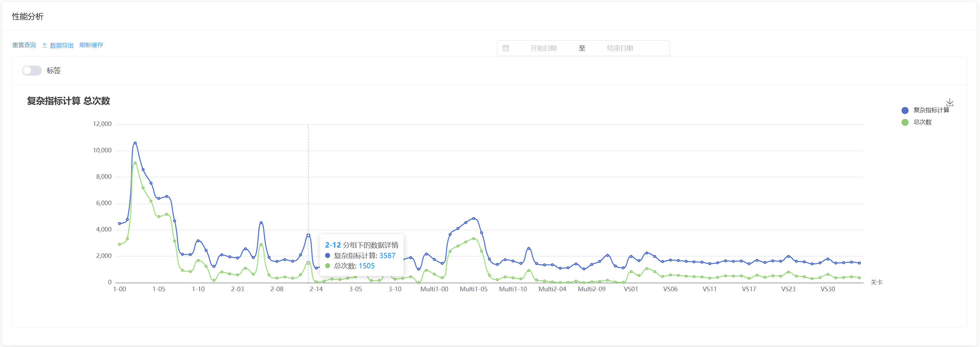Enable the 标签 toggle switch

[x=32, y=70]
